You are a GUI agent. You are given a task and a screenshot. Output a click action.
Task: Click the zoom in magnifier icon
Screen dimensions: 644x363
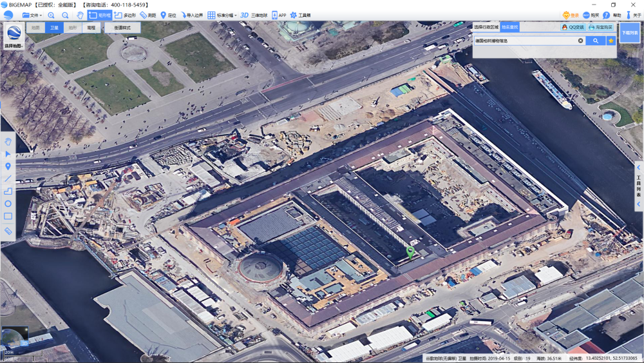coord(51,15)
